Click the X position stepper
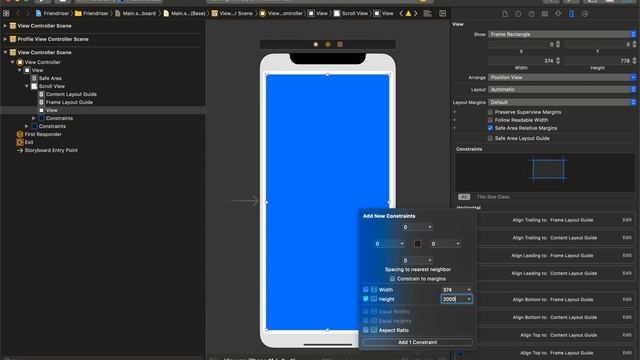This screenshot has height=360, width=640. [558, 44]
